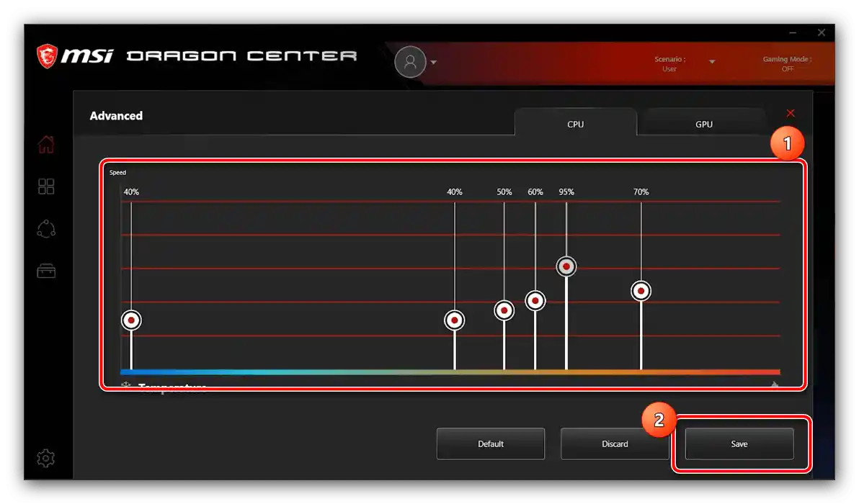859x504 pixels.
Task: Click the 95% speed label
Action: [566, 192]
